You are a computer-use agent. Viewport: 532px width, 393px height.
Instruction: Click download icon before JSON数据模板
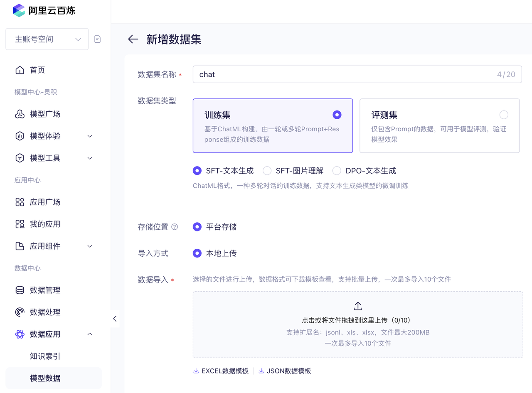261,371
